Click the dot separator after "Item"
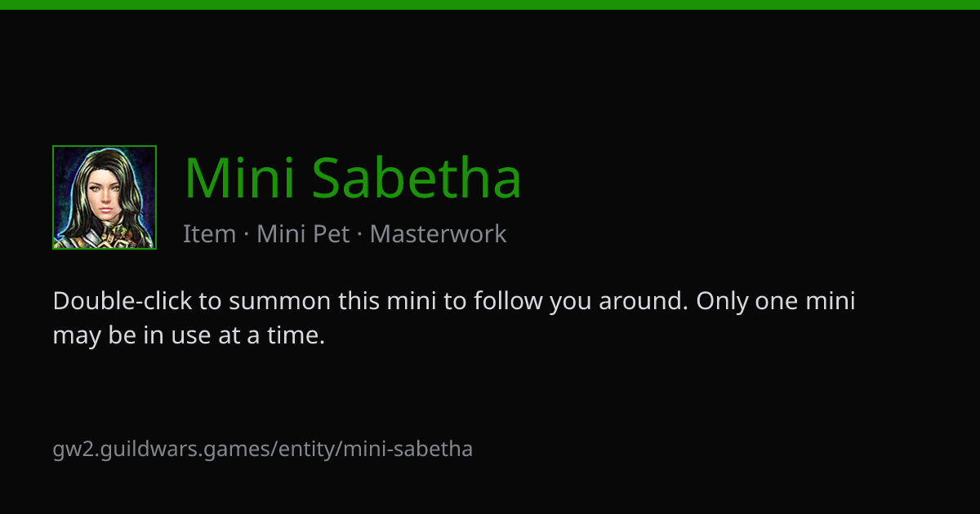Image resolution: width=980 pixels, height=514 pixels. (246, 235)
